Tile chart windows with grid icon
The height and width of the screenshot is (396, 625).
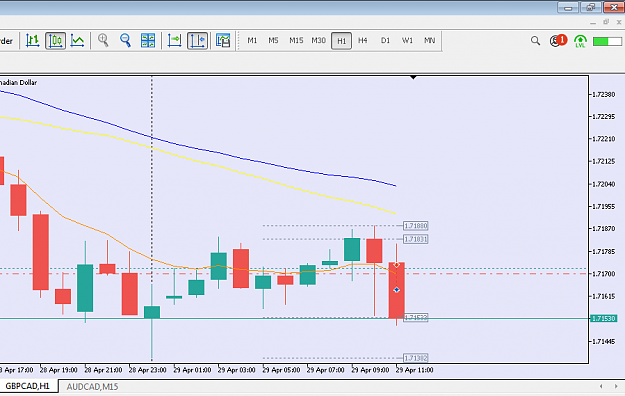tap(148, 41)
